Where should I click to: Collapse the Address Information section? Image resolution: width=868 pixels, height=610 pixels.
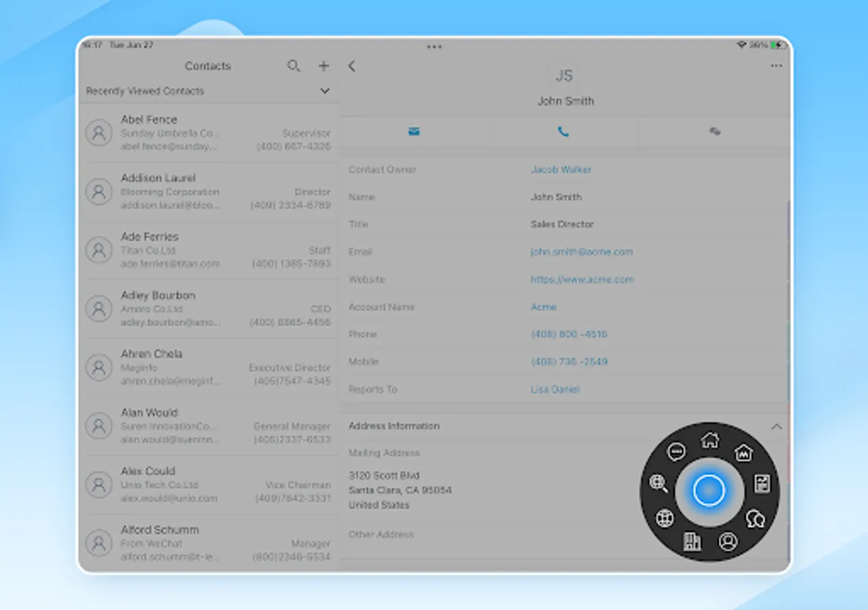[x=776, y=426]
